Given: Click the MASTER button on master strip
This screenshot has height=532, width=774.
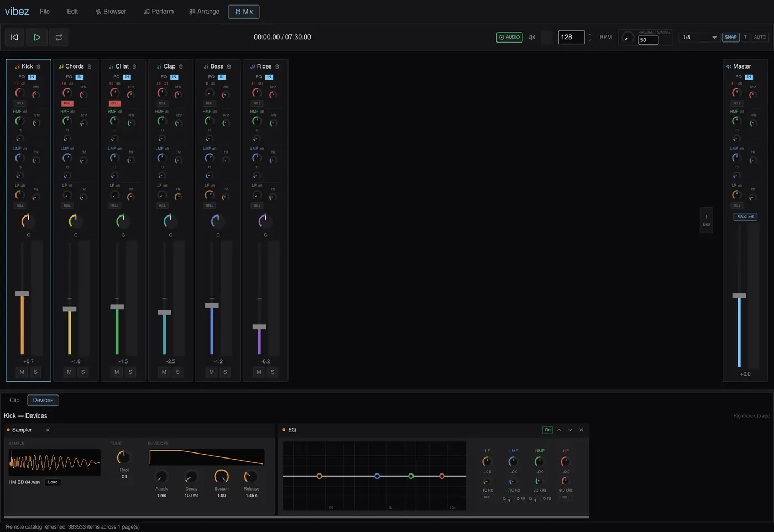Looking at the screenshot, I should (x=745, y=217).
